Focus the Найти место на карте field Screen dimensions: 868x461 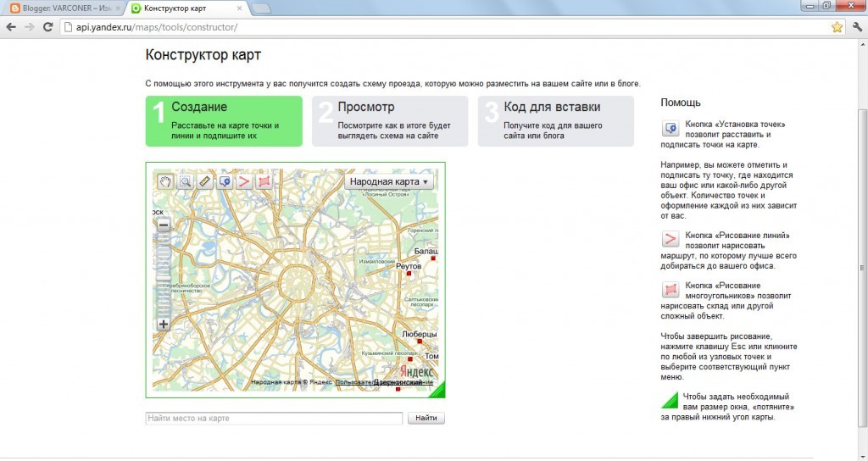(274, 419)
